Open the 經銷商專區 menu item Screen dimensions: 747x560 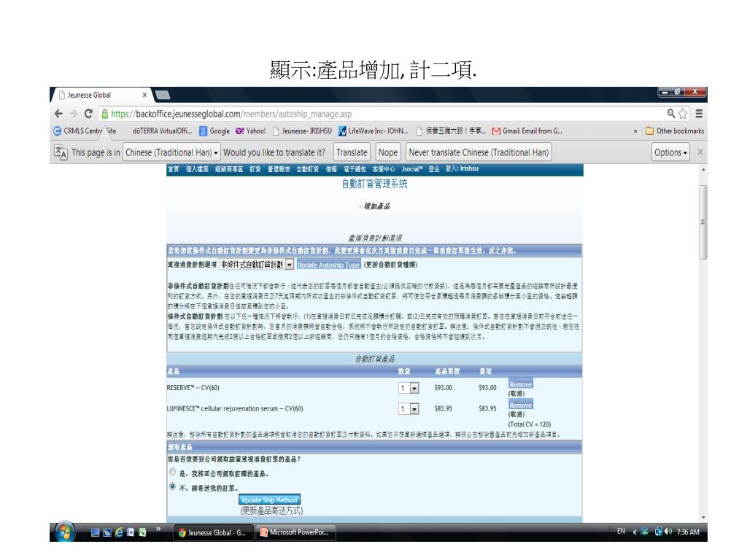228,169
